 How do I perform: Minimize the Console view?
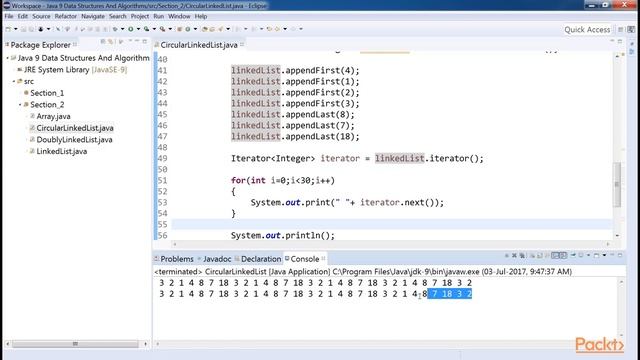612,255
